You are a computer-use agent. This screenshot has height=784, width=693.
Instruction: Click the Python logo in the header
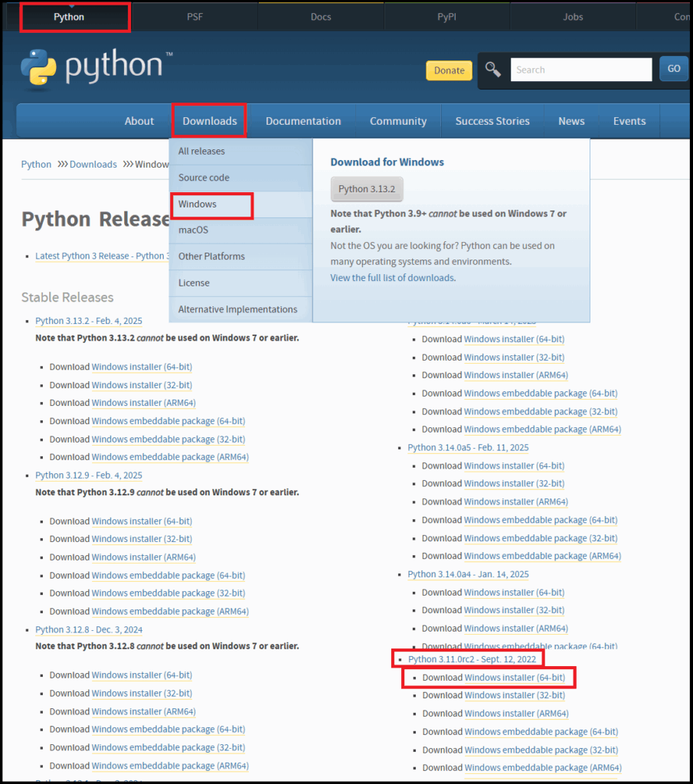coord(96,67)
